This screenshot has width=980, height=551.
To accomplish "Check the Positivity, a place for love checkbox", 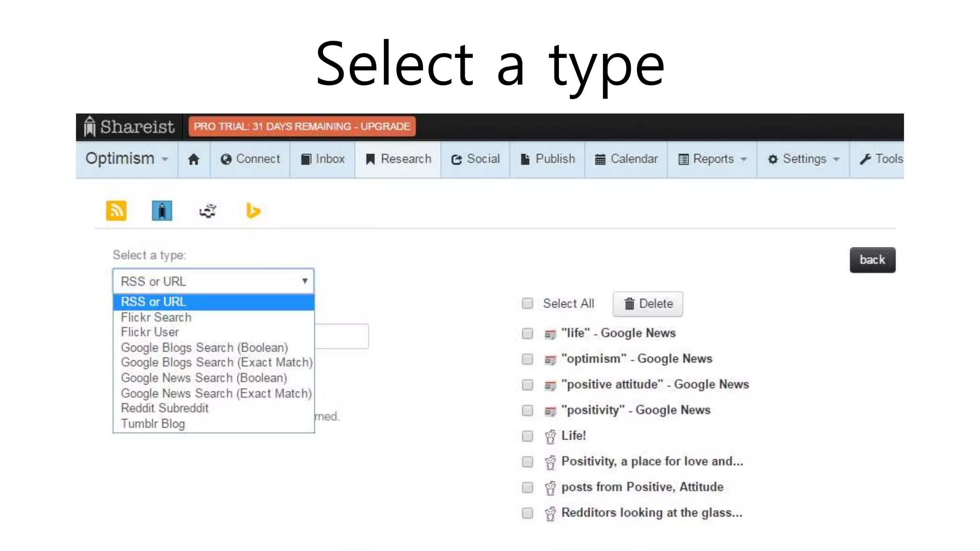I will click(x=527, y=462).
